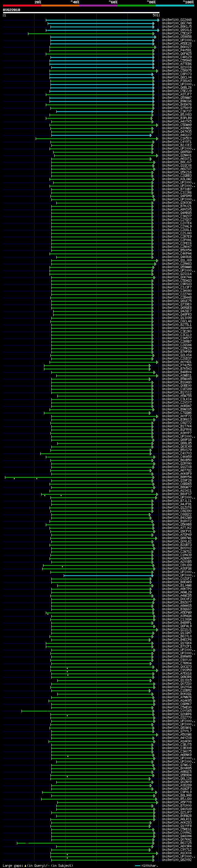Click the UniRef100_C4X703 label

pyautogui.click(x=176, y=454)
